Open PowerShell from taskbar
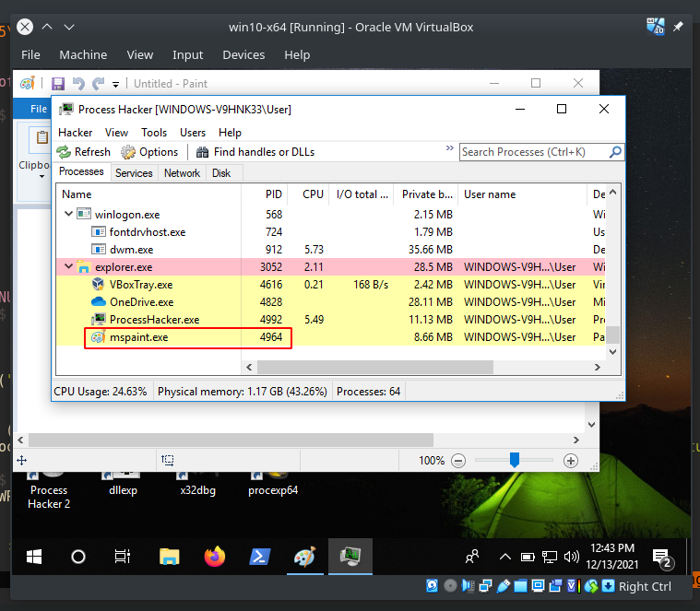The image size is (700, 611). 260,557
